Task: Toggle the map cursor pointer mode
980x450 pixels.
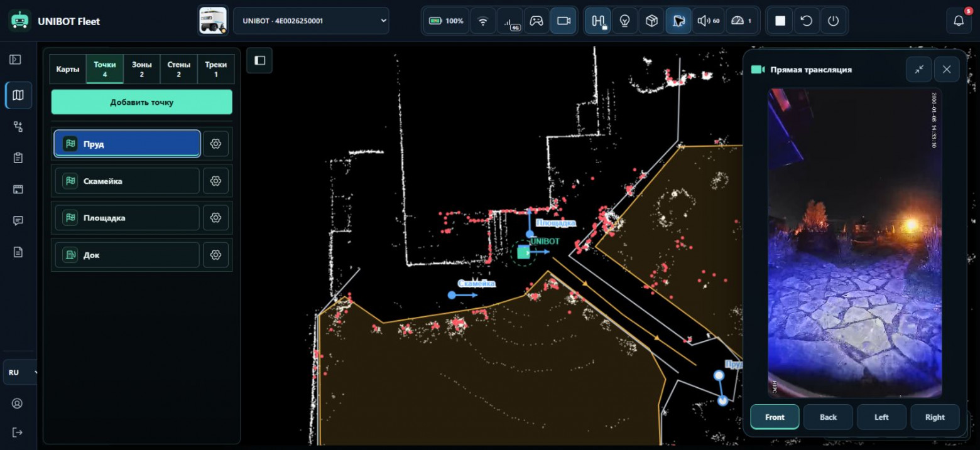Action: 678,21
